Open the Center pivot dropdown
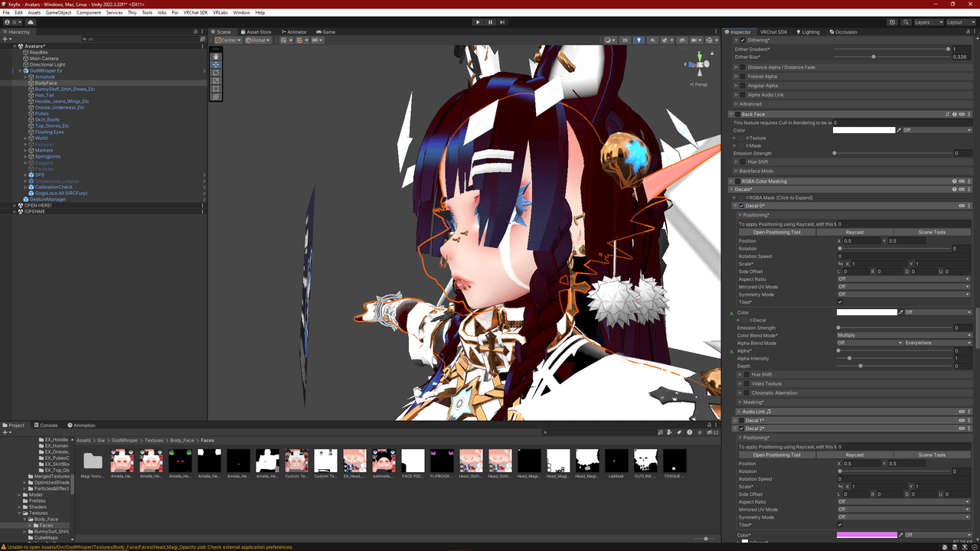Image resolution: width=980 pixels, height=551 pixels. [228, 40]
